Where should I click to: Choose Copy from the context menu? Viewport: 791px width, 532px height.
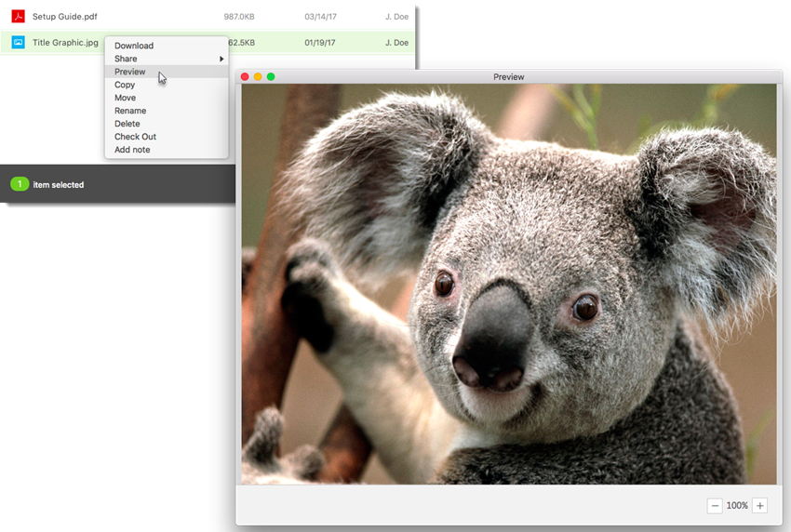pyautogui.click(x=125, y=85)
